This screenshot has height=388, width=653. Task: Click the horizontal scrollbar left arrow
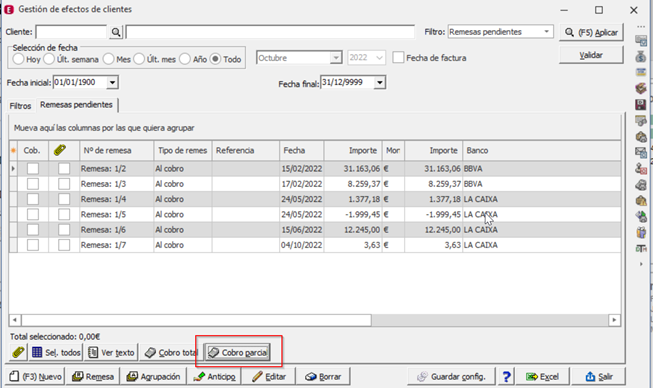coord(15,320)
